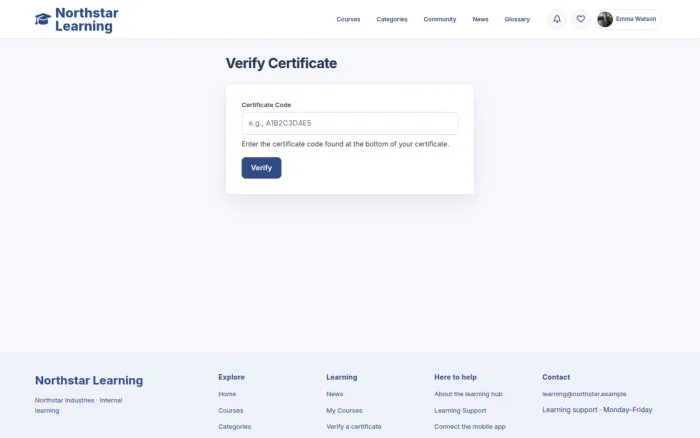Click the Verify Certificate heading
Viewport: 700px width, 438px height.
(281, 63)
